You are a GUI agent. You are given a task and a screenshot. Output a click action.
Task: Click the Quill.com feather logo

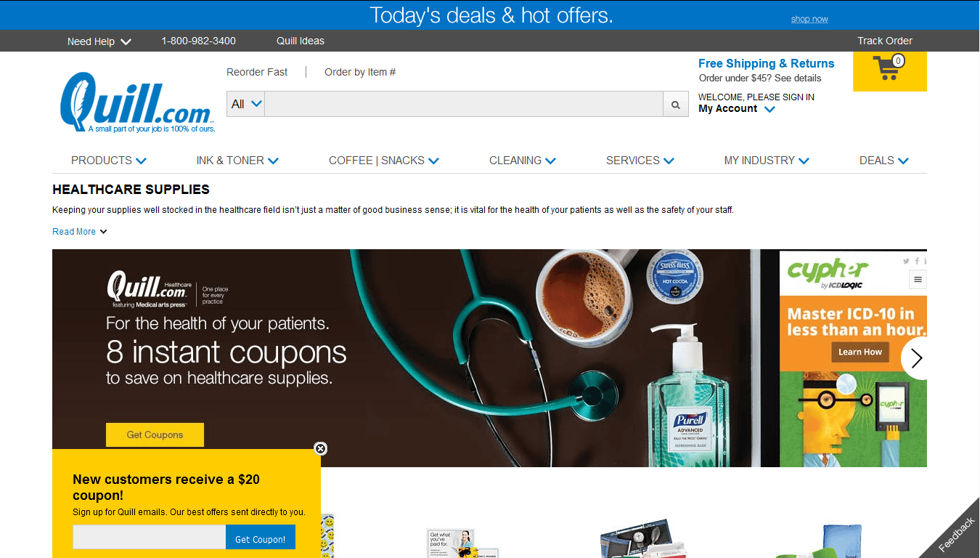[x=137, y=102]
